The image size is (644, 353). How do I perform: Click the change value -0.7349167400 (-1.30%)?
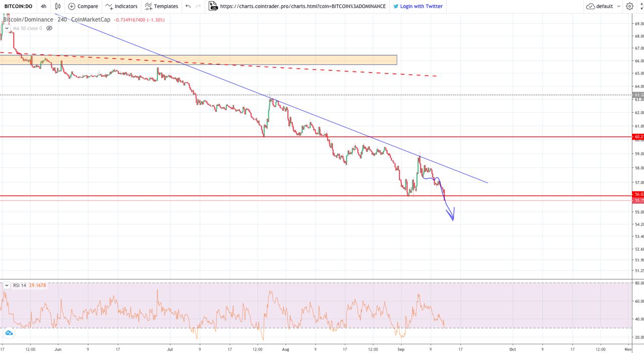click(x=140, y=20)
